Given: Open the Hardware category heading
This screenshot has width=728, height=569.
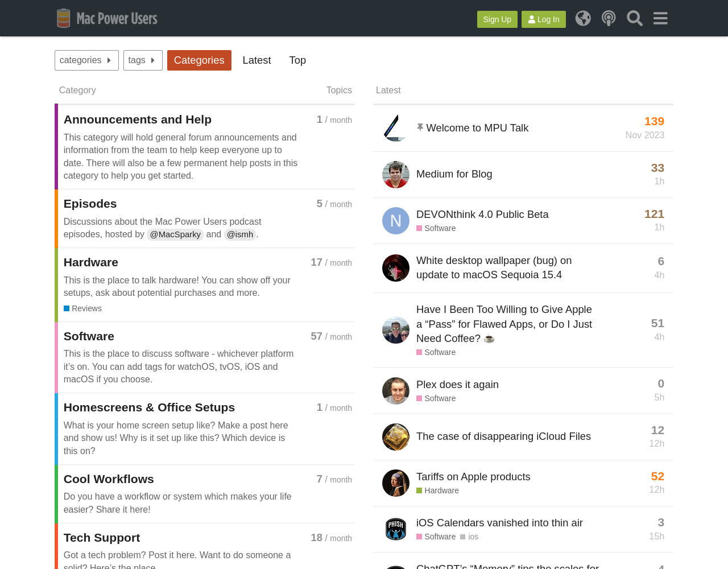Looking at the screenshot, I should 91,262.
